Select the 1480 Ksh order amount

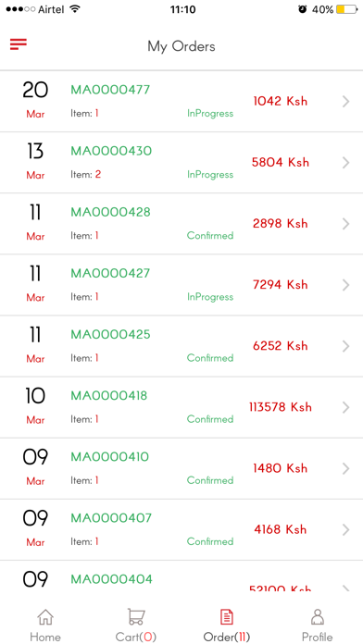281,468
